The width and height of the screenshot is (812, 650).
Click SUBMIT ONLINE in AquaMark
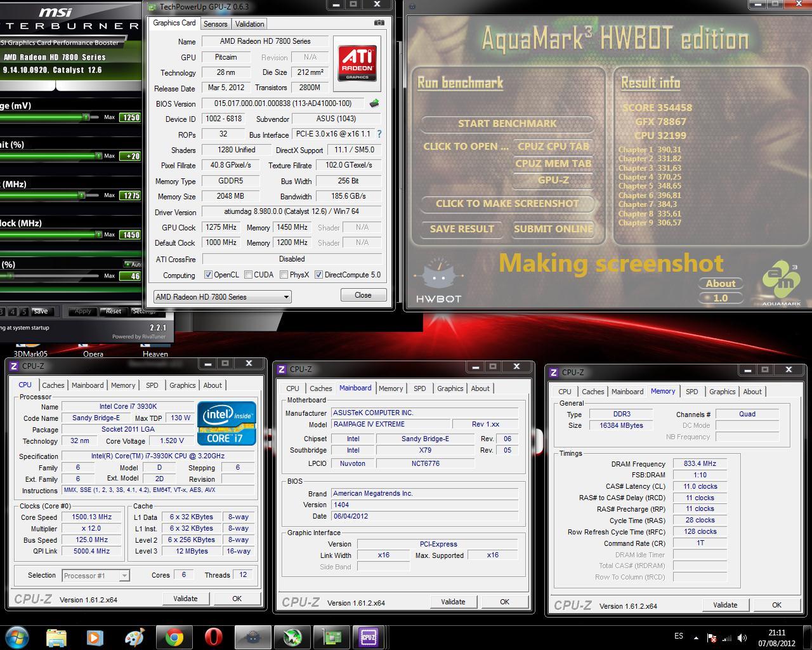(553, 229)
